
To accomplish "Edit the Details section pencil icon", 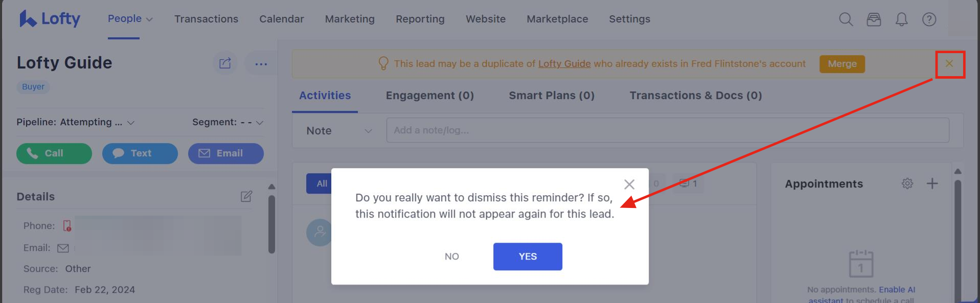I will (246, 196).
